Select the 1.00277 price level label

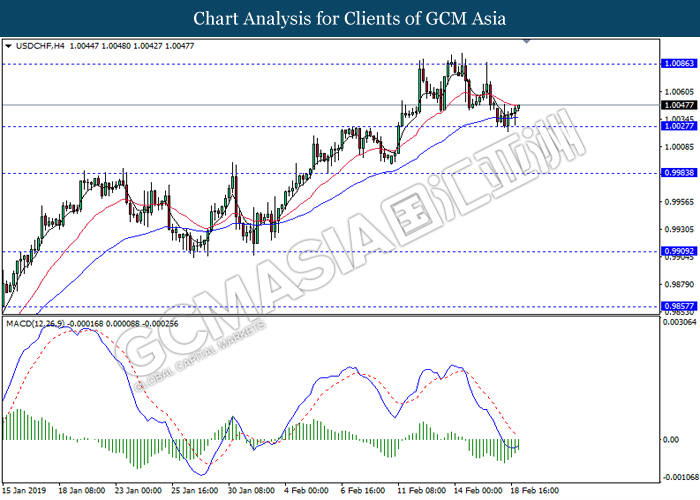pyautogui.click(x=679, y=126)
